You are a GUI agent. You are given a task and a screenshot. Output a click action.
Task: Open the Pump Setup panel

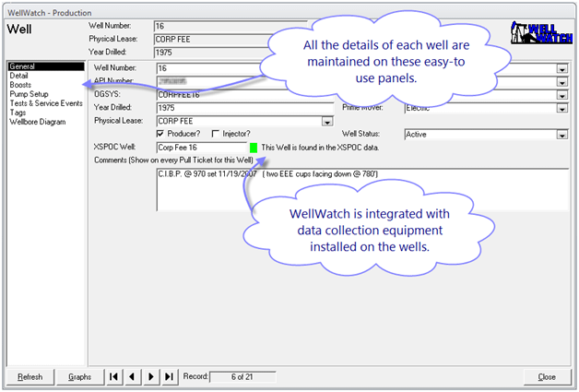[29, 94]
